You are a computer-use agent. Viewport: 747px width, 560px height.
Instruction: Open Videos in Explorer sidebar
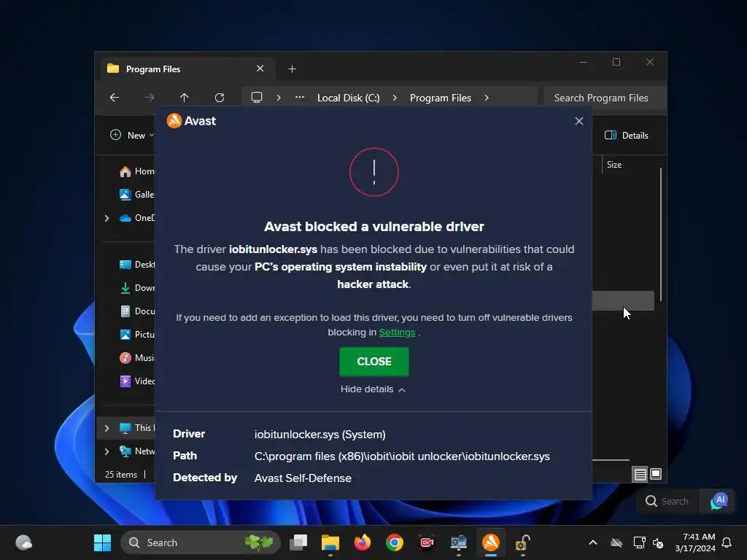coord(136,381)
